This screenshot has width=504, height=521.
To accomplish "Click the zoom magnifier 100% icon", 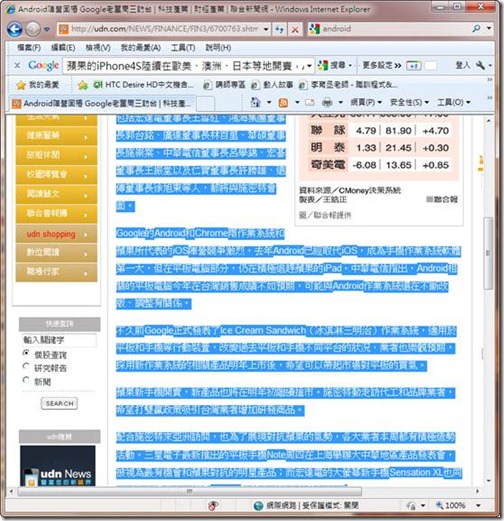I will tap(440, 505).
